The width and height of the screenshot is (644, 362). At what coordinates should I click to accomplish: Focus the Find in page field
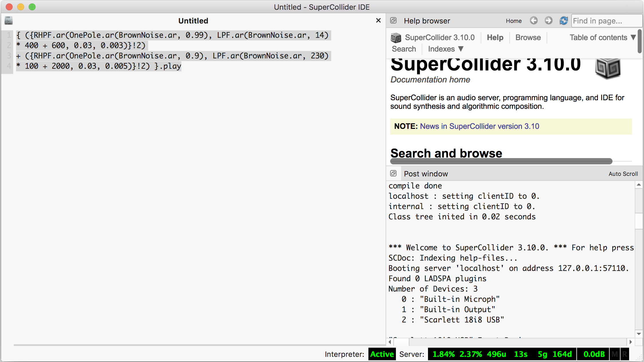point(607,21)
